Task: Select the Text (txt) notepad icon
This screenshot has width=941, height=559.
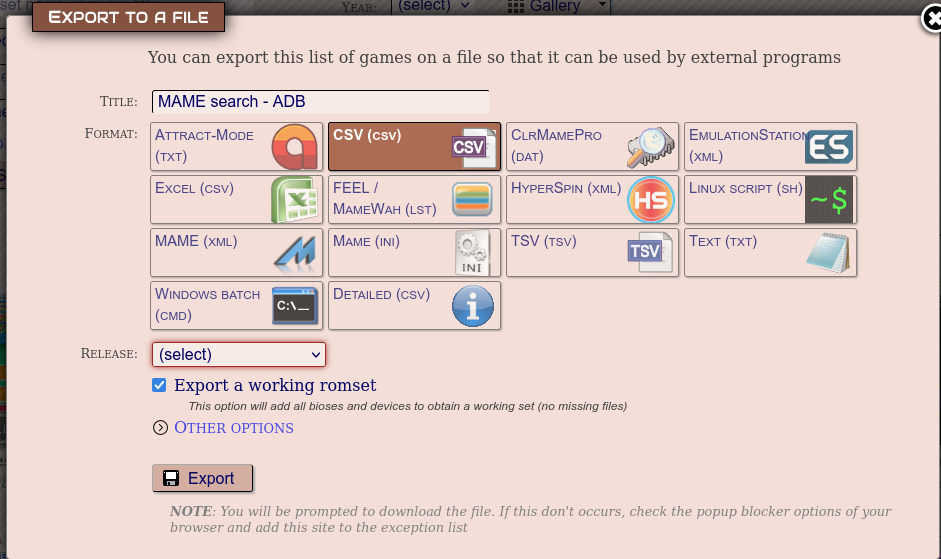Action: 829,253
